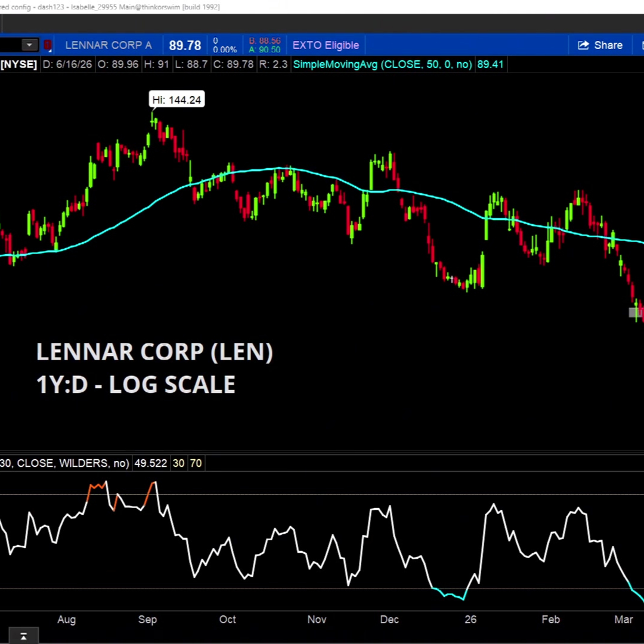Click the Hi: 144.24 price bubble

tap(177, 99)
